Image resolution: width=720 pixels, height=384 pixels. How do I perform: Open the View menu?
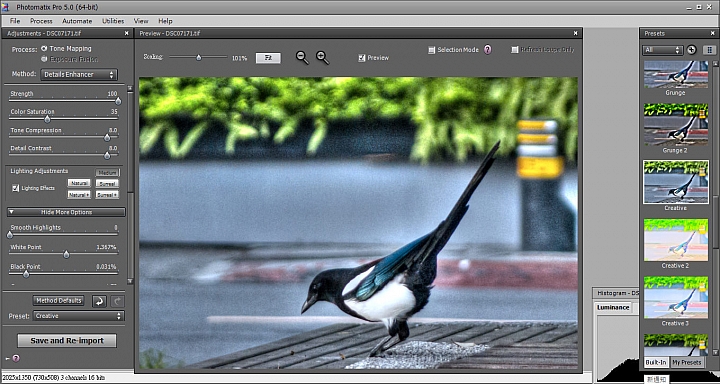tap(141, 21)
